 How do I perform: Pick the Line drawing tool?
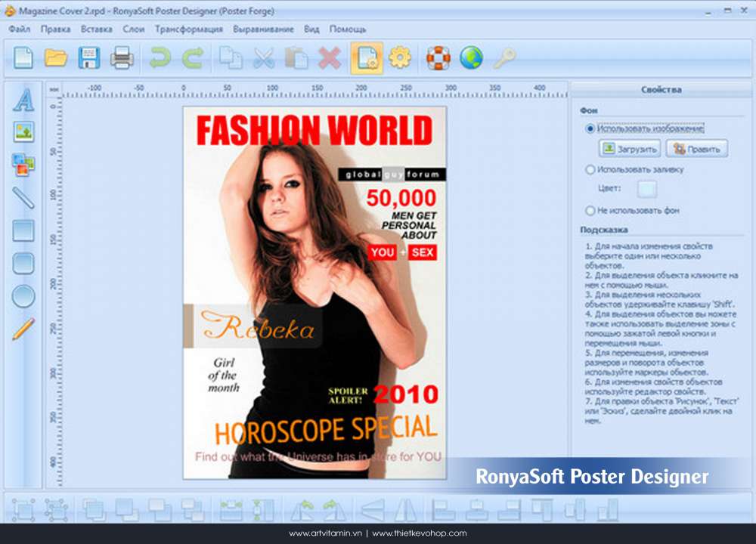[x=23, y=197]
